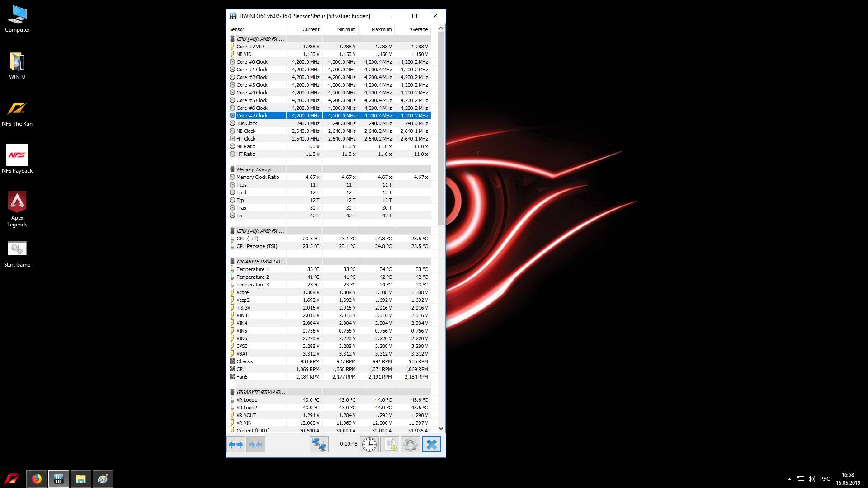Click the scroll down arrow of sensor list

pyautogui.click(x=441, y=429)
